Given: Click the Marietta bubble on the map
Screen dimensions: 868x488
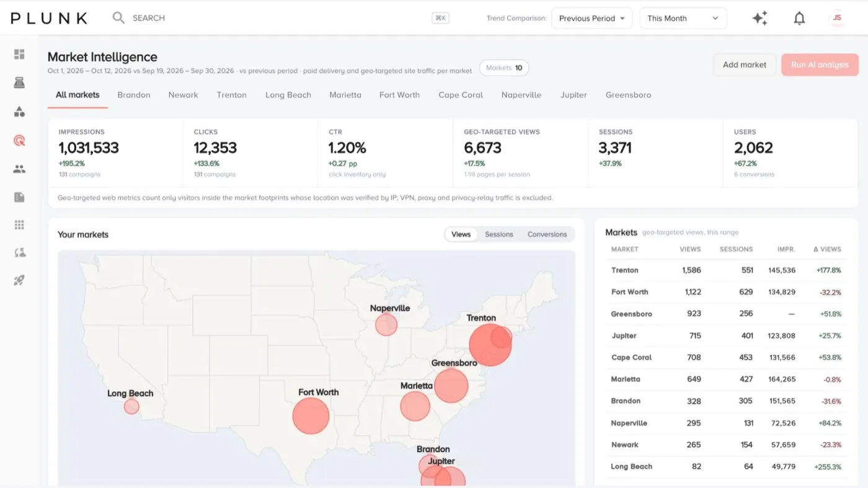Looking at the screenshot, I should click(415, 407).
